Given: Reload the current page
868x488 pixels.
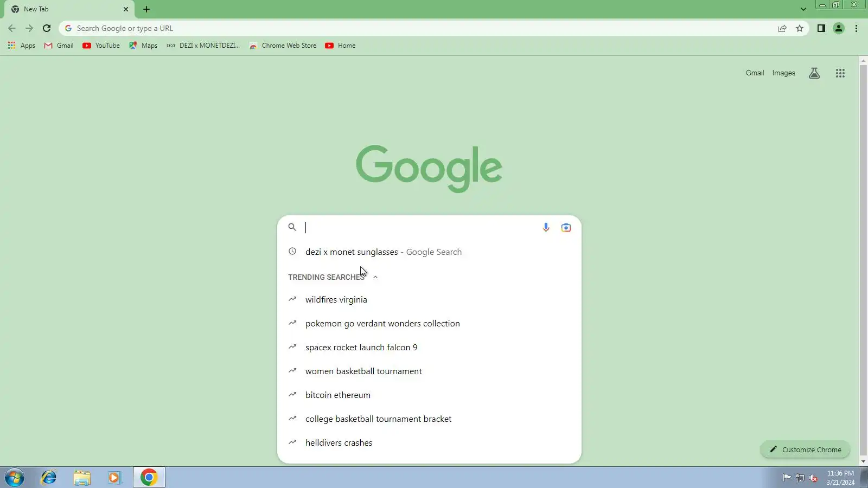Looking at the screenshot, I should (47, 28).
